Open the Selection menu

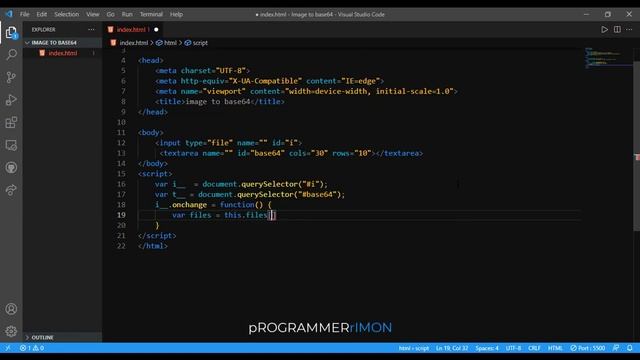click(x=67, y=14)
